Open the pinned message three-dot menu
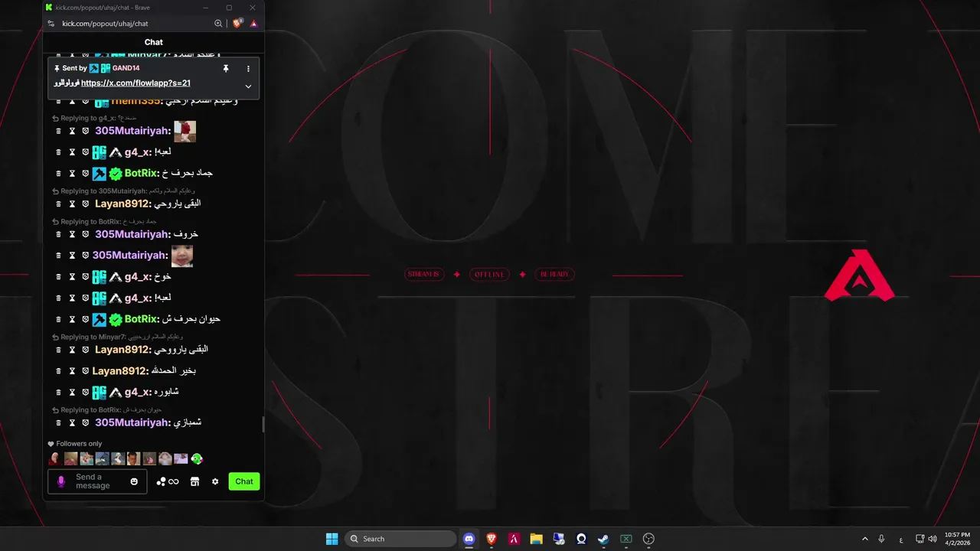The height and width of the screenshot is (551, 980). pos(248,68)
